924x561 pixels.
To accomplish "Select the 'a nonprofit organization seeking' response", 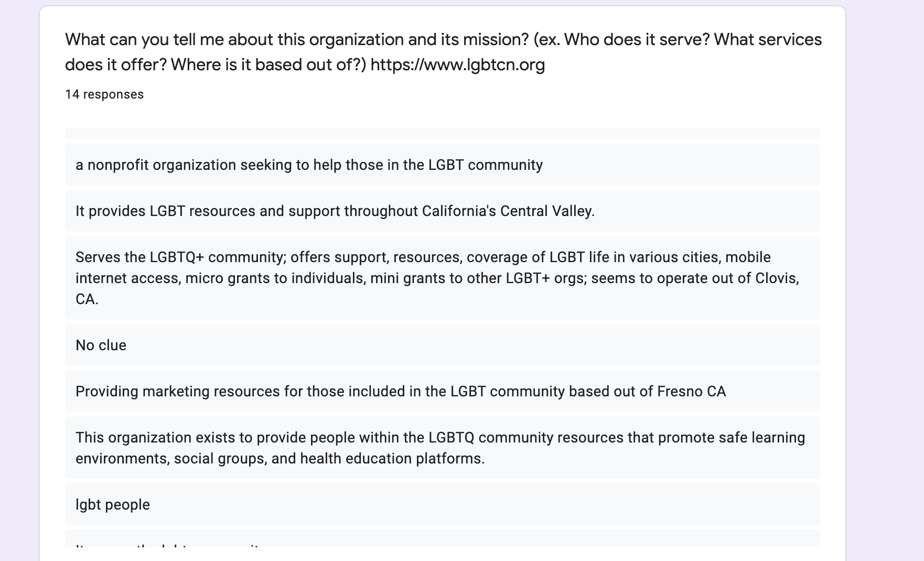I will 443,165.
